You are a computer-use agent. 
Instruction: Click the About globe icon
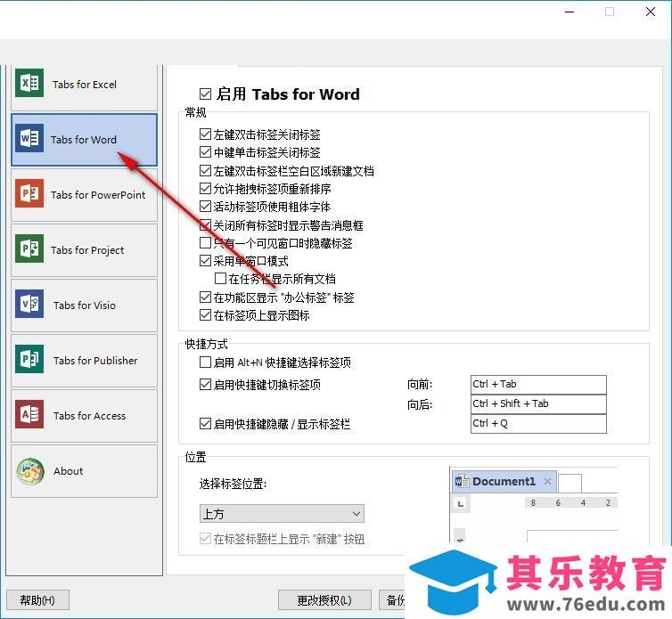30,471
